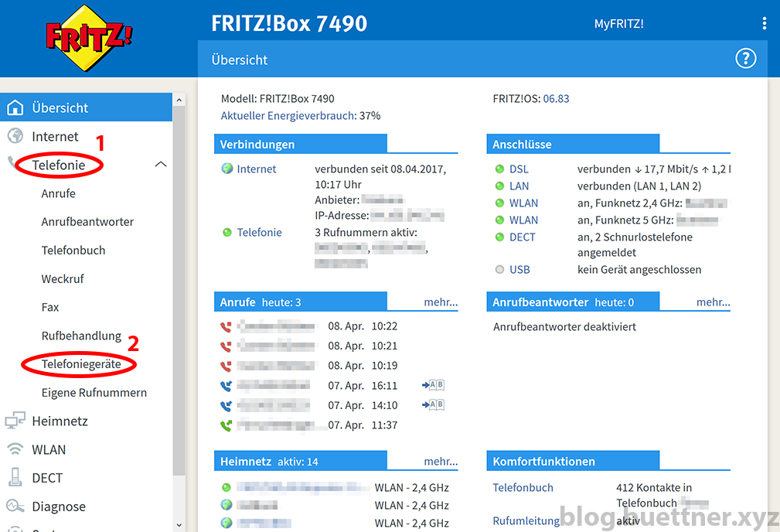Open the three-dot options menu
The width and height of the screenshot is (780, 532).
click(764, 23)
